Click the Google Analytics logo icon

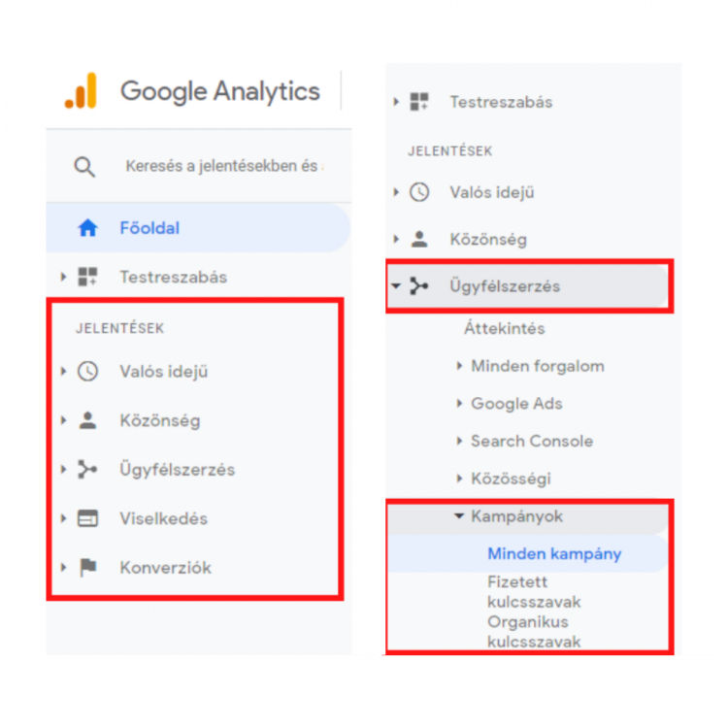(81, 91)
